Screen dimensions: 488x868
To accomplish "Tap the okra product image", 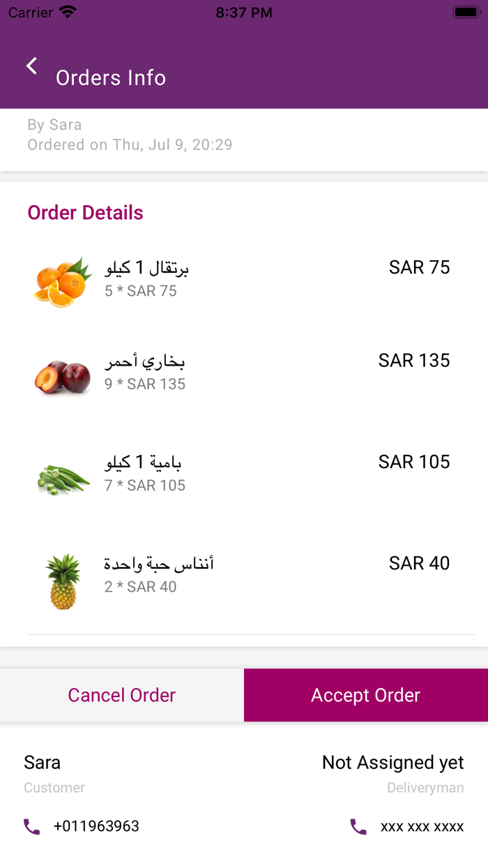I will click(x=62, y=474).
